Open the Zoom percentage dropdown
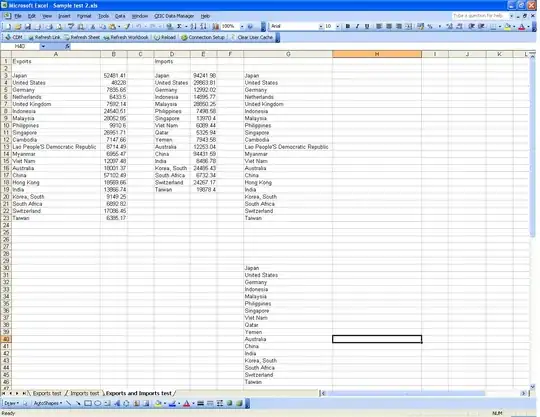The width and height of the screenshot is (540, 417). pos(242,27)
